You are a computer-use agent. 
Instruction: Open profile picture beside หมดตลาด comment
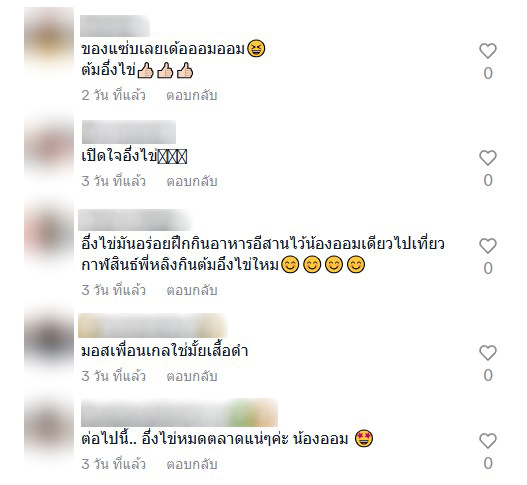tap(49, 429)
